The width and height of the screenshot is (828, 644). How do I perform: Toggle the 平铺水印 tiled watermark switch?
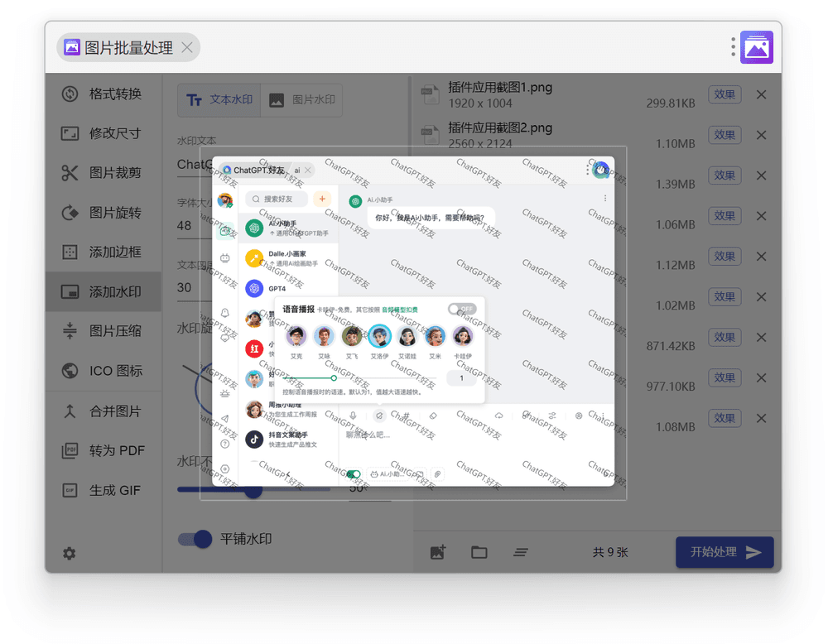tap(195, 539)
